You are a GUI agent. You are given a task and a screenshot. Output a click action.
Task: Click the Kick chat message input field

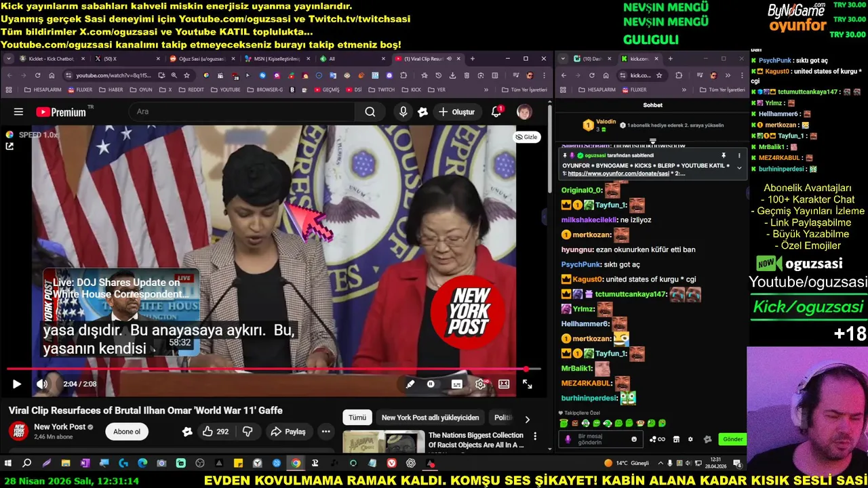click(601, 439)
